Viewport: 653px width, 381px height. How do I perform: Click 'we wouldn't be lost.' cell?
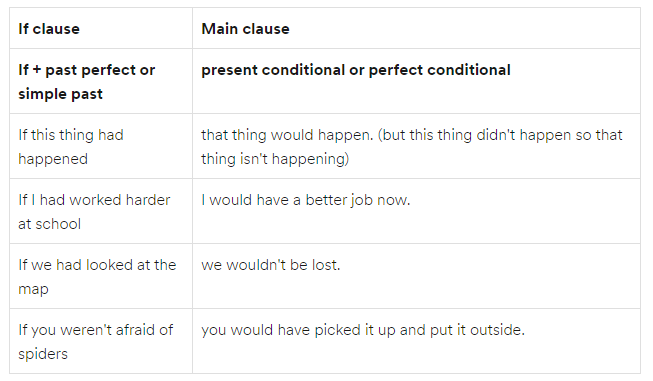tap(416, 276)
